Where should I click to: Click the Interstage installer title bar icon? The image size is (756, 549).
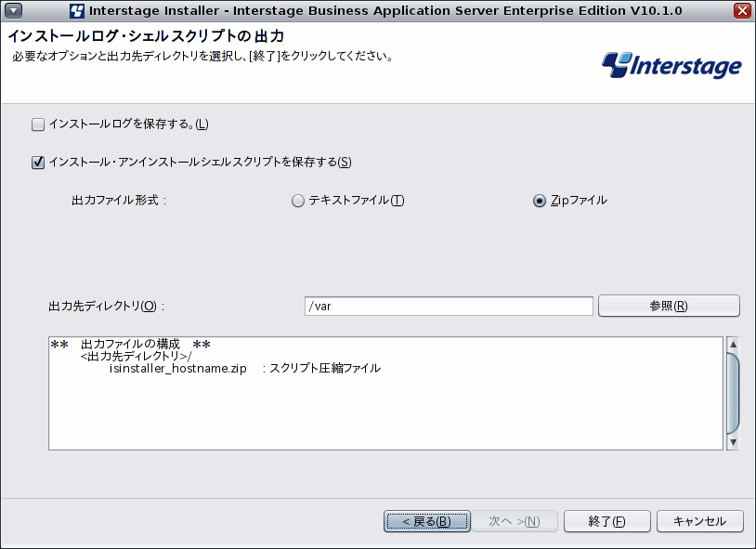pos(77,10)
